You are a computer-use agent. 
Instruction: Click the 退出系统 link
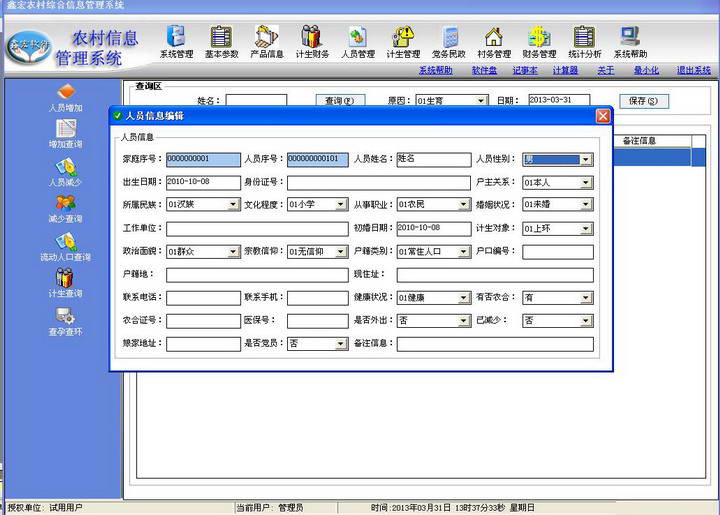click(x=693, y=70)
